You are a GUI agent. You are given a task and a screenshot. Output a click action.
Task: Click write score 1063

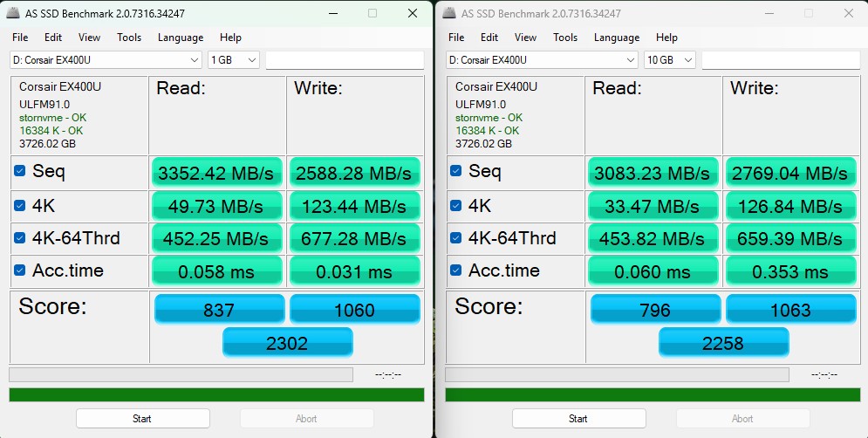791,309
